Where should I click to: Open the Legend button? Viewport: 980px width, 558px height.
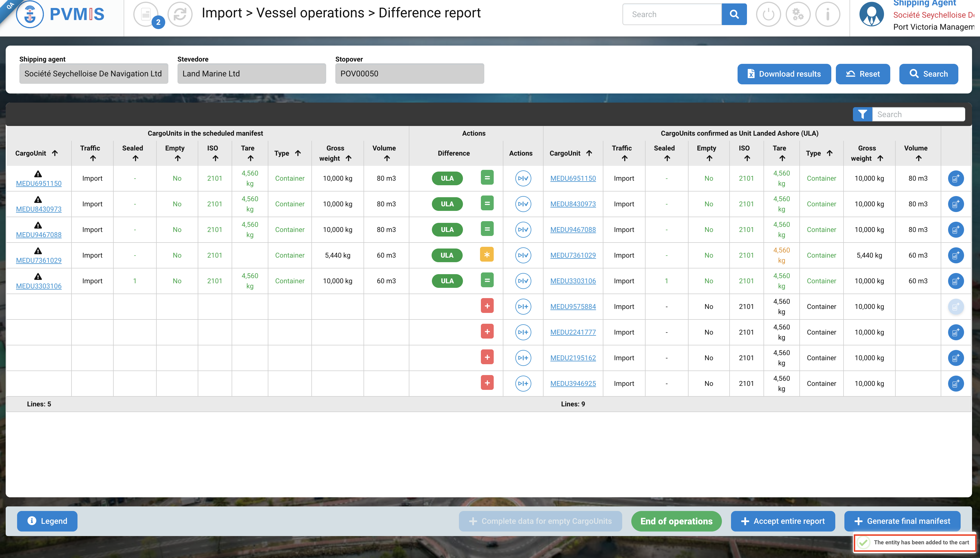click(x=47, y=521)
